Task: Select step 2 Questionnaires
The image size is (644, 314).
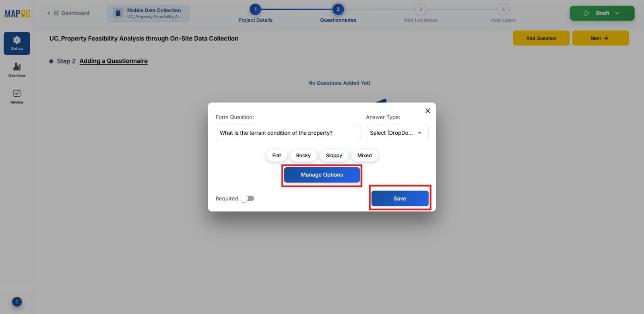Action: point(338,14)
